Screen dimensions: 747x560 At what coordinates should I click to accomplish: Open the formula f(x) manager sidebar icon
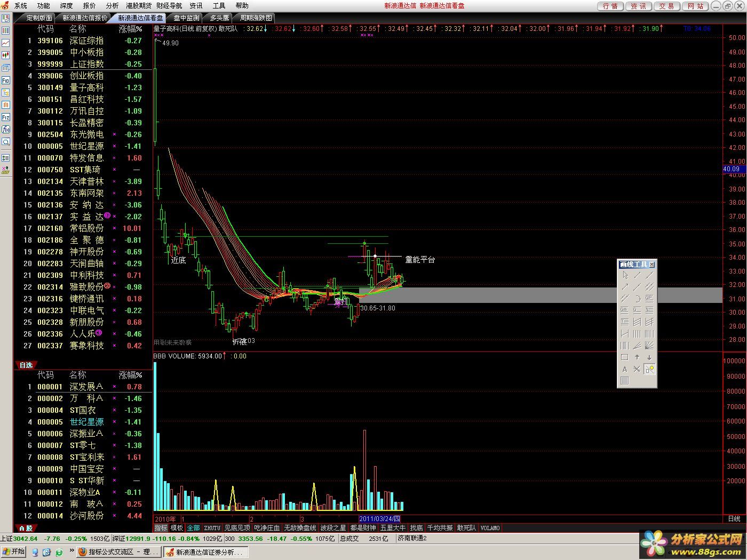(5, 130)
